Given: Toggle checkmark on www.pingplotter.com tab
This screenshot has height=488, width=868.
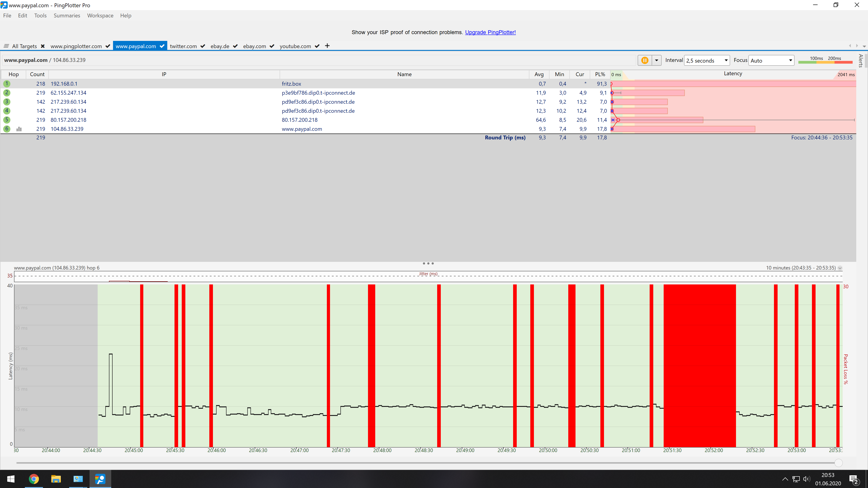Looking at the screenshot, I should click(x=108, y=46).
